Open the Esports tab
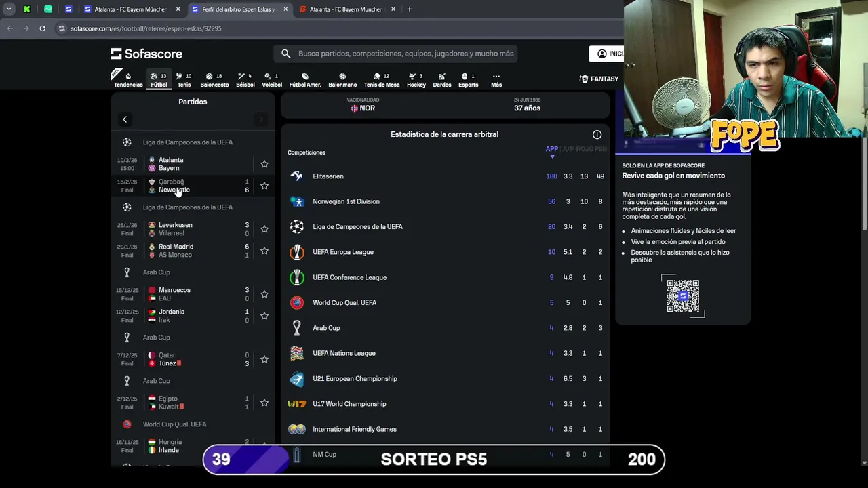Viewport: 868px width, 488px height. [468, 80]
